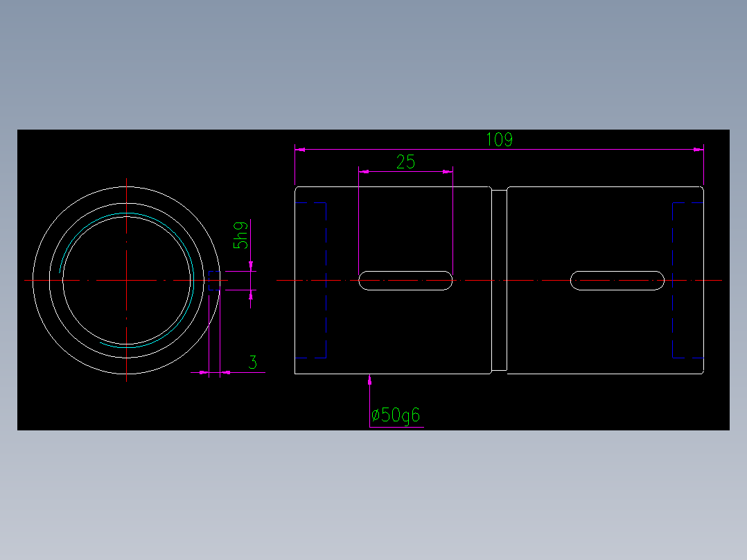Select the 25 keyway length dimension
The width and height of the screenshot is (747, 560).
coord(405,161)
